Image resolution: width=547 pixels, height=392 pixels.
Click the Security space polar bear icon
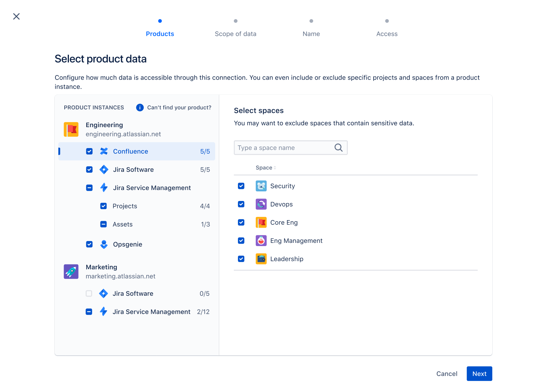(x=261, y=186)
